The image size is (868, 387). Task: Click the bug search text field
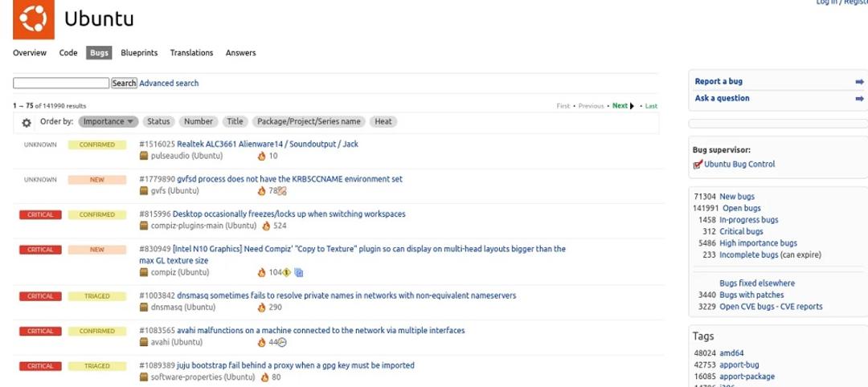(61, 83)
